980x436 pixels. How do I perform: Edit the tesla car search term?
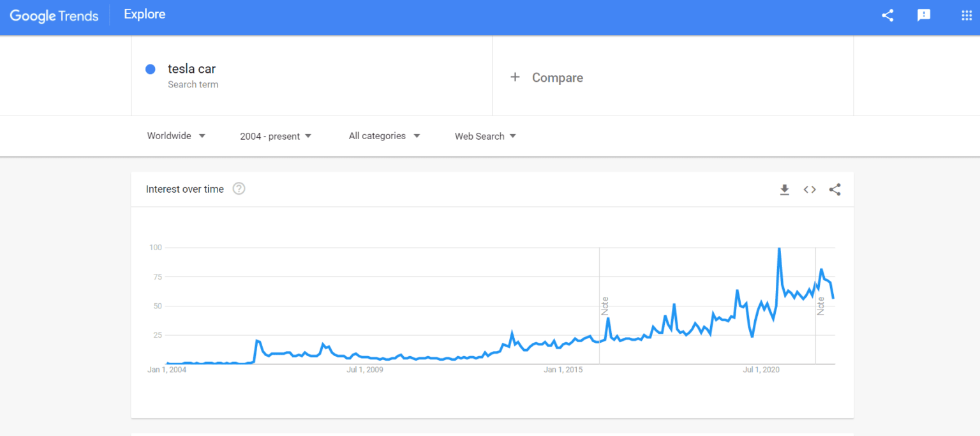(192, 69)
